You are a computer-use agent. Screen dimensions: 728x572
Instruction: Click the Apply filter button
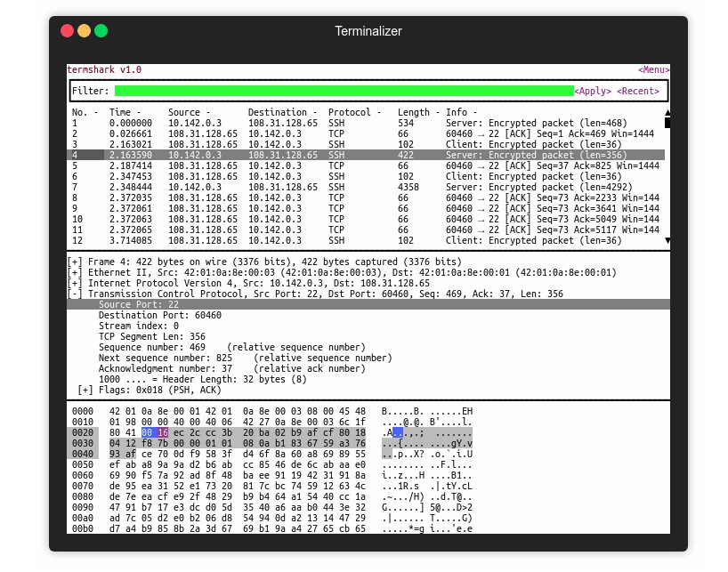(593, 91)
